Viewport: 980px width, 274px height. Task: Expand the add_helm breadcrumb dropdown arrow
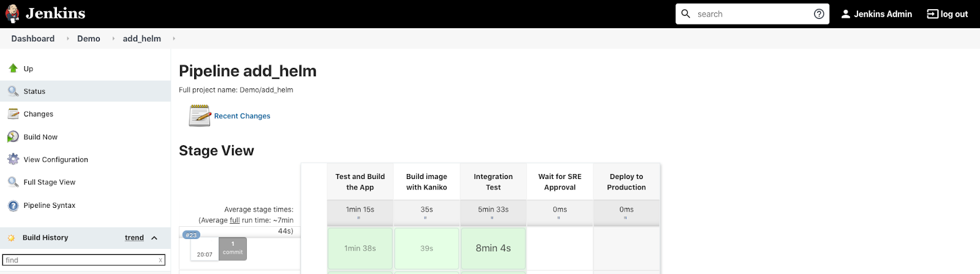(174, 39)
